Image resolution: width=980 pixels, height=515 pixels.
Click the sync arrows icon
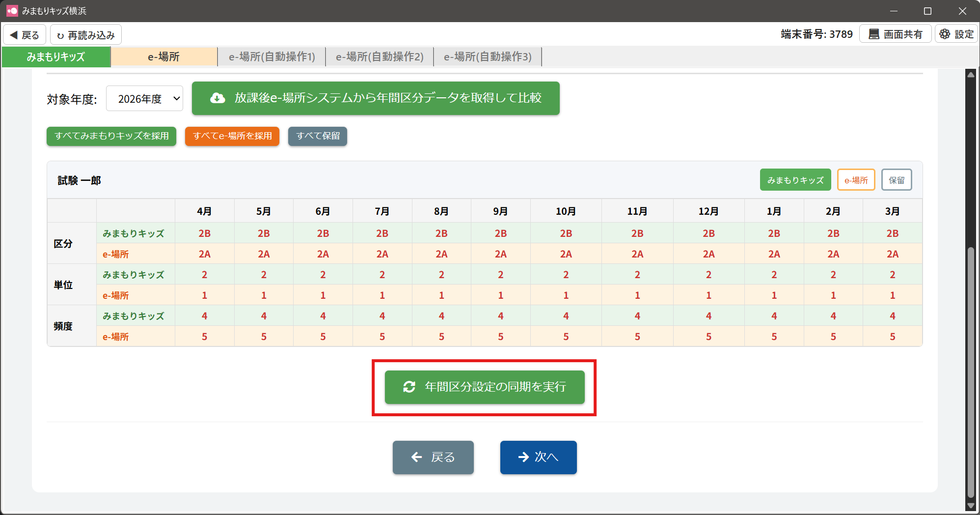click(x=409, y=387)
